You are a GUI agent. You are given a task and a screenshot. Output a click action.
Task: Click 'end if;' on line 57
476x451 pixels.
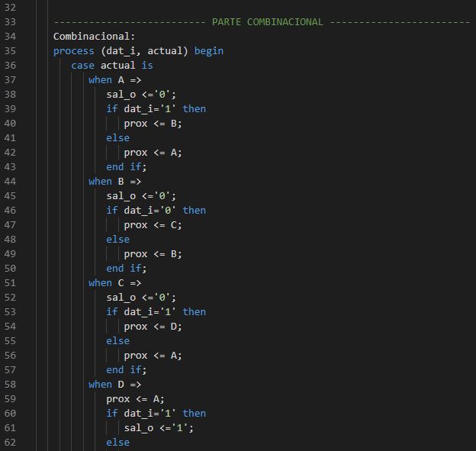126,370
